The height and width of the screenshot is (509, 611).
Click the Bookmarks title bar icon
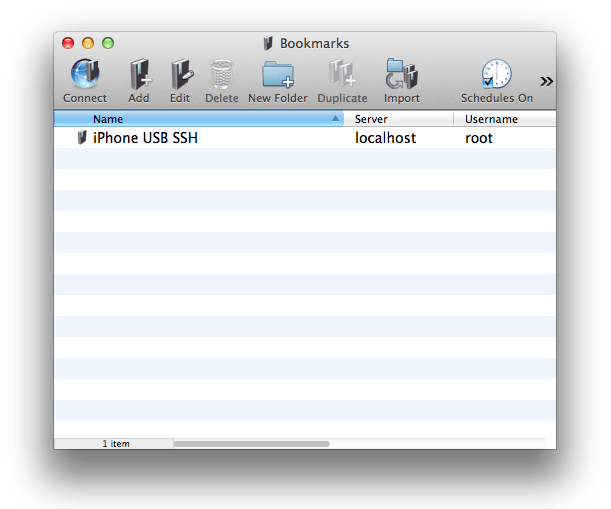click(x=268, y=43)
